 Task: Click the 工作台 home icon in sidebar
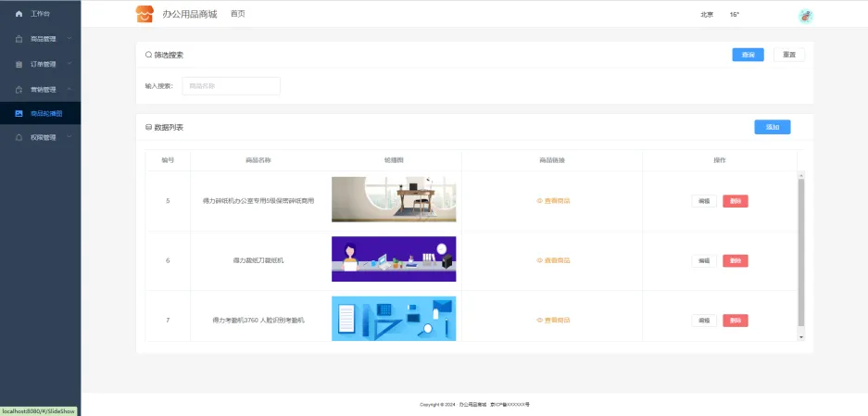coord(19,14)
